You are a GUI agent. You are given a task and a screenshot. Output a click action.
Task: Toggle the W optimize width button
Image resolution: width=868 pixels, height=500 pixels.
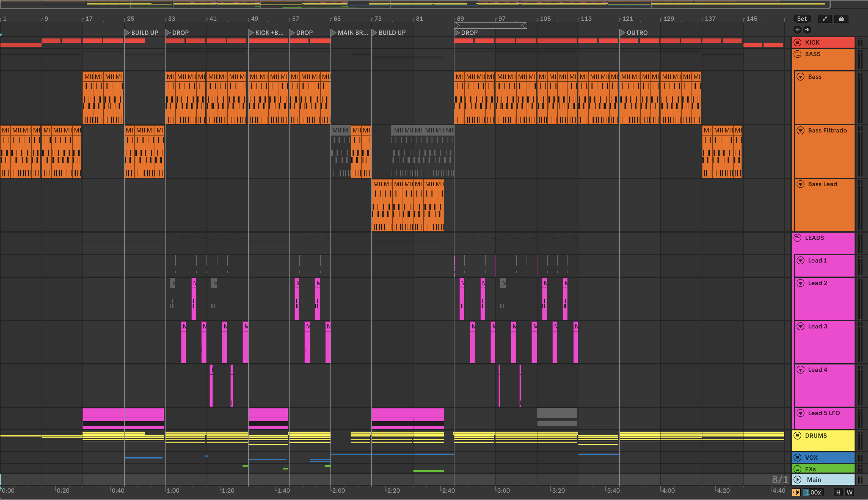(849, 492)
